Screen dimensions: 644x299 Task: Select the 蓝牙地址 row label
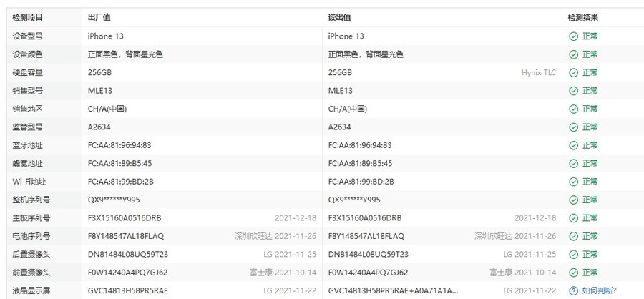click(x=27, y=145)
